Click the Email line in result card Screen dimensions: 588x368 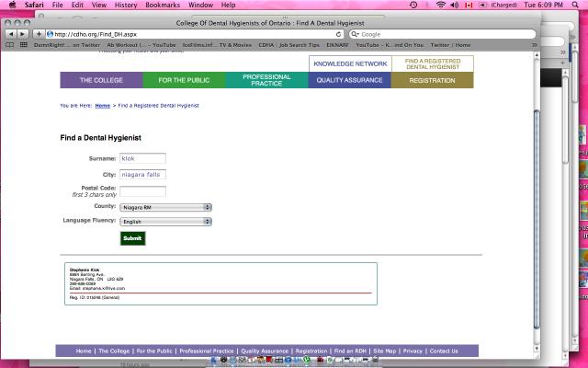pos(97,288)
